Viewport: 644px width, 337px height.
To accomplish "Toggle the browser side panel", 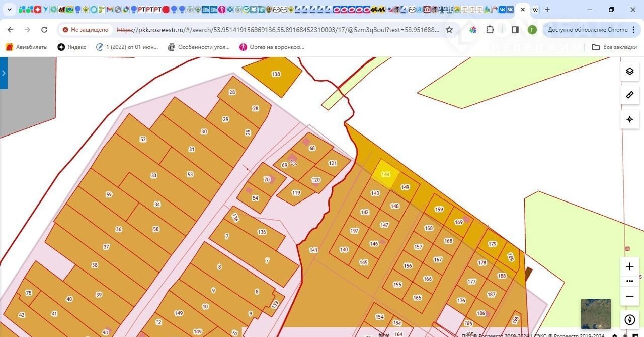I will [x=515, y=30].
